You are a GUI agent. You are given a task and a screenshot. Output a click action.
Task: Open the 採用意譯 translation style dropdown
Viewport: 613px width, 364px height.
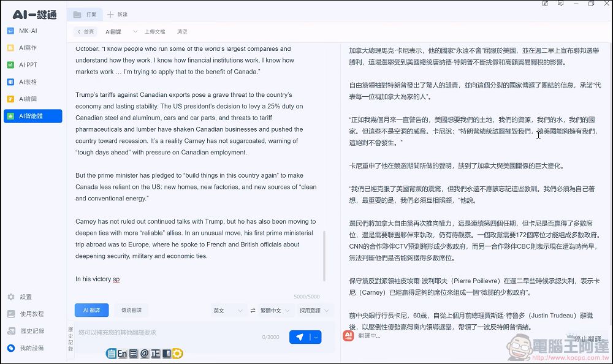pos(314,311)
